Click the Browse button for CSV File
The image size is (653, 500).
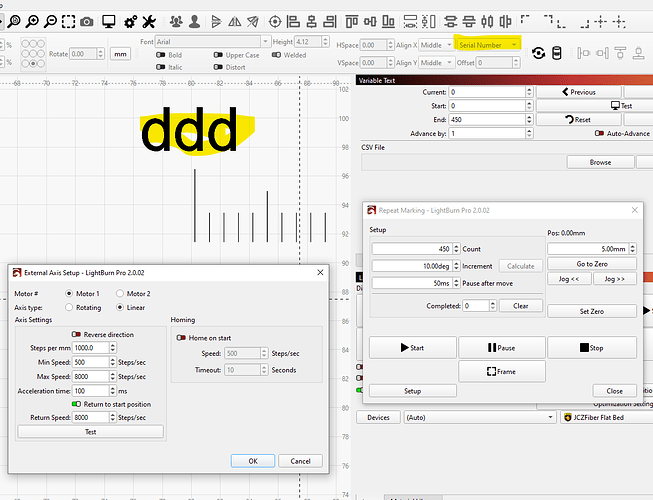tap(599, 162)
